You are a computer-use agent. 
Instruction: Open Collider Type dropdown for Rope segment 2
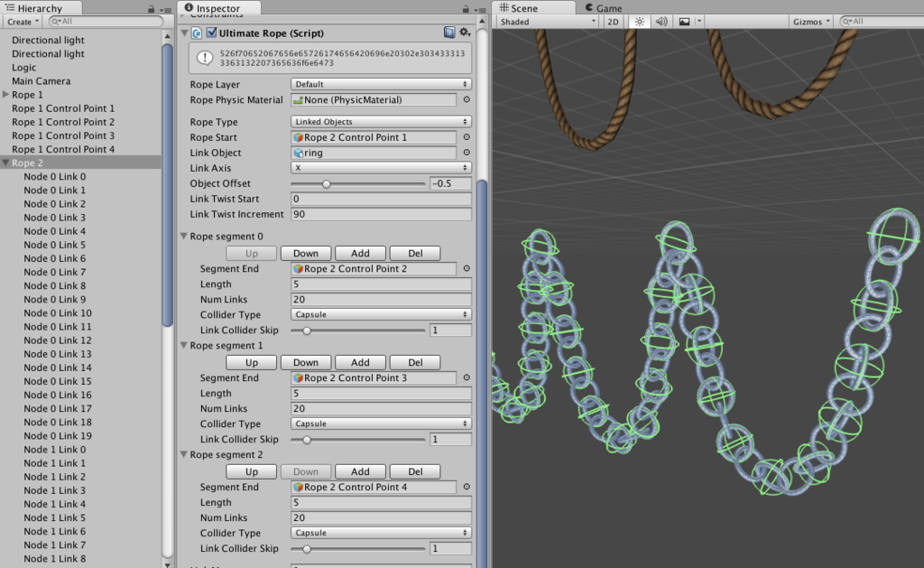(382, 533)
